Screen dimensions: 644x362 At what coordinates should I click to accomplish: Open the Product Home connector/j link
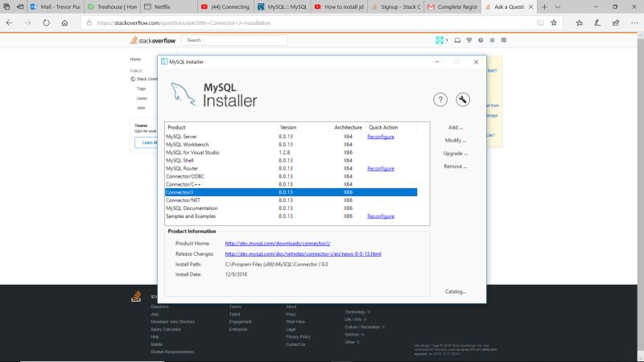click(x=278, y=244)
